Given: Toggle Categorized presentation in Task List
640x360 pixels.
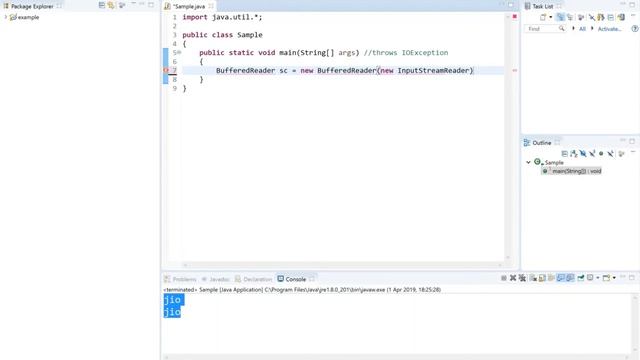Looking at the screenshot, I should [x=560, y=17].
